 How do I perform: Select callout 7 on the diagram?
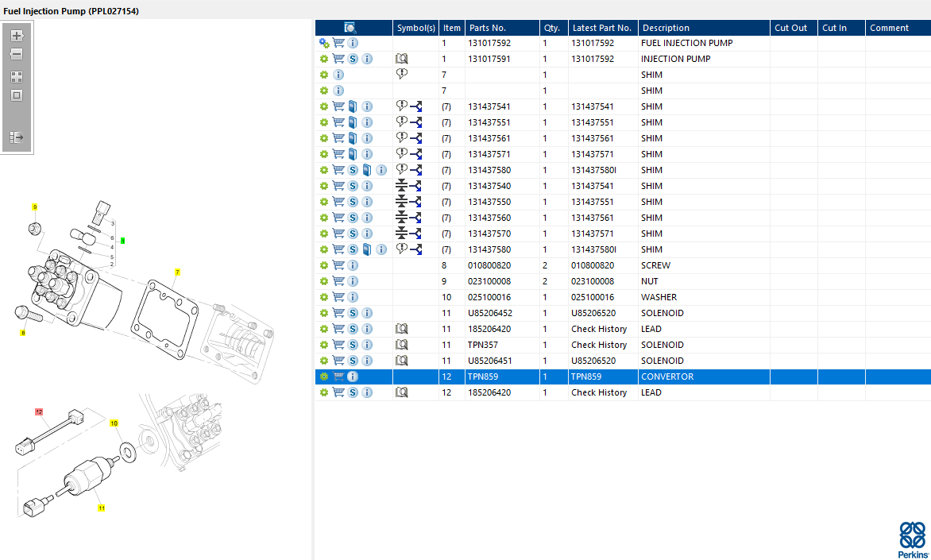177,272
